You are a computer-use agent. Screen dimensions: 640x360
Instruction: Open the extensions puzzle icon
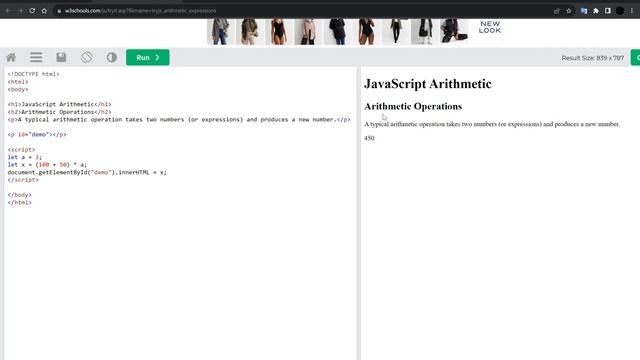coord(596,11)
